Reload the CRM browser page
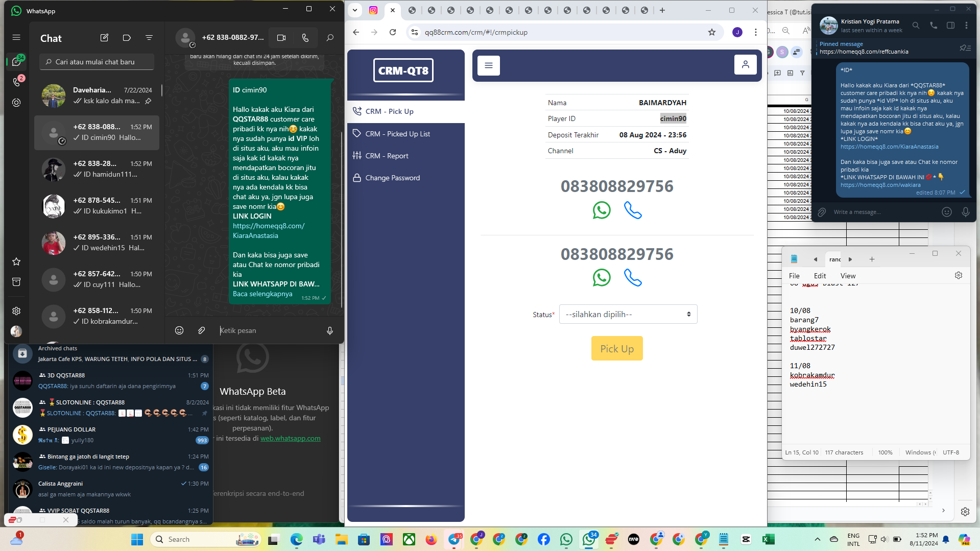 coord(393,32)
